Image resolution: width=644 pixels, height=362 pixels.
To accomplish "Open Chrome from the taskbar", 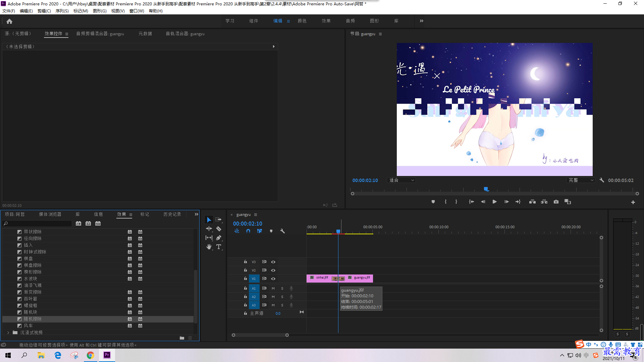I will [90, 355].
